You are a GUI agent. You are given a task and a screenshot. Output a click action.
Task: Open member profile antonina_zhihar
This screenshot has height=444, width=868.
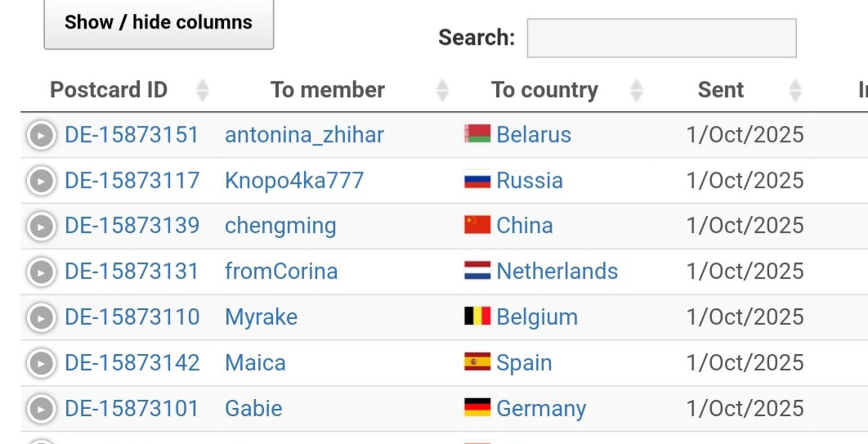click(x=304, y=135)
